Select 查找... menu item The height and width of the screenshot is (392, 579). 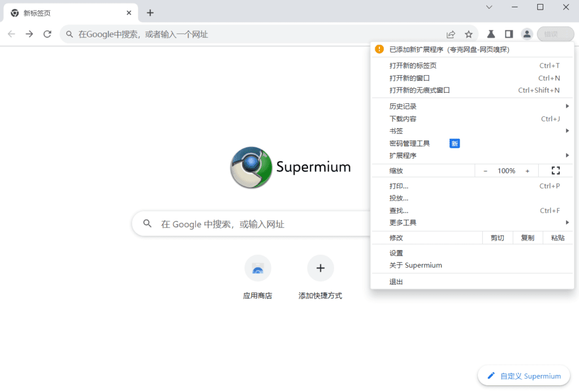tap(472, 211)
